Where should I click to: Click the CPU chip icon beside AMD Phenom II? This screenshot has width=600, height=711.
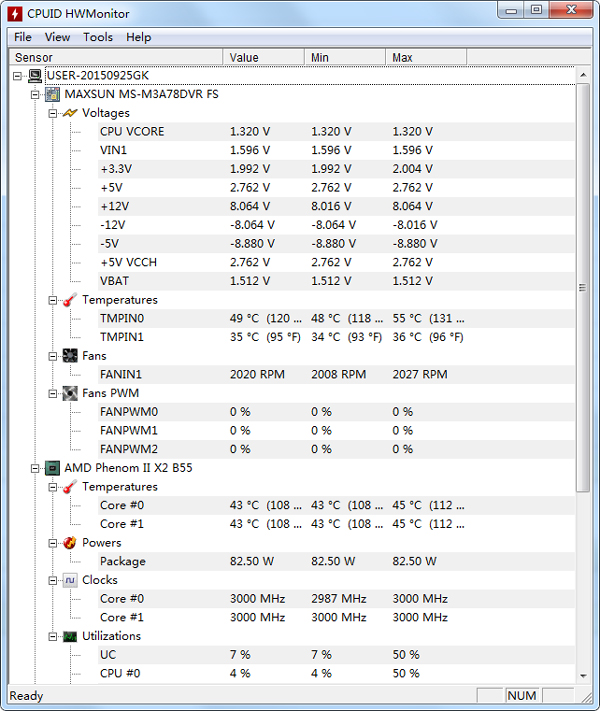[53, 468]
